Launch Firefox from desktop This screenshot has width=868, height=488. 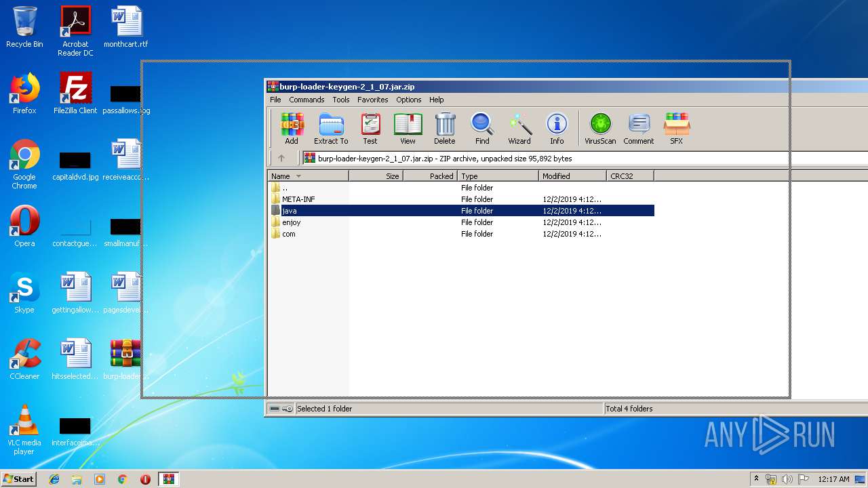click(x=24, y=94)
